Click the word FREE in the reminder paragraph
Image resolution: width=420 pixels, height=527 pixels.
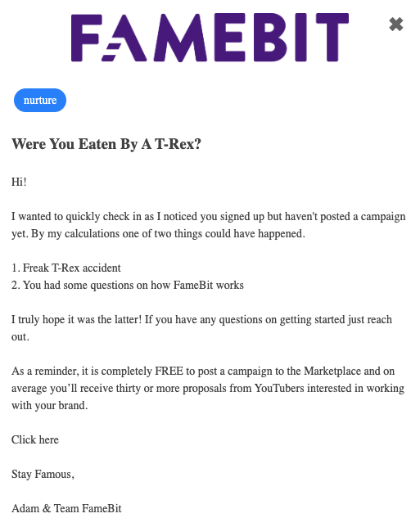[x=169, y=371]
